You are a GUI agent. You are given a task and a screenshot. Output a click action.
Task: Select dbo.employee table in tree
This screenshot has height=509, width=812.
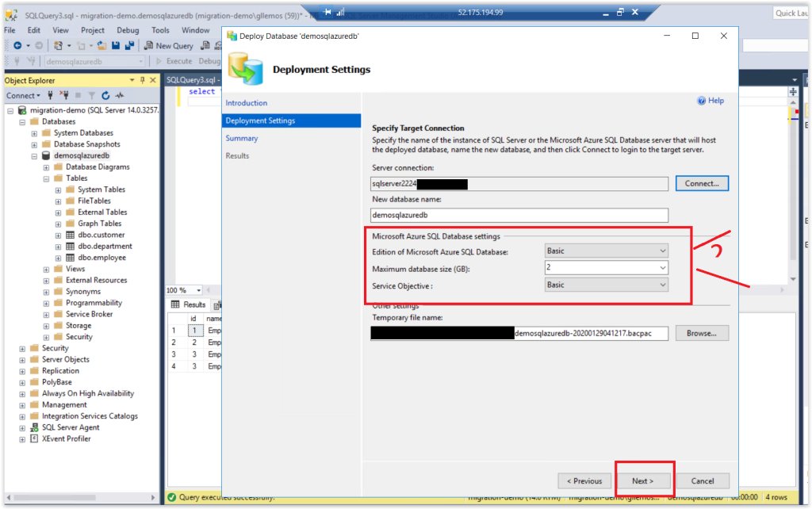101,258
